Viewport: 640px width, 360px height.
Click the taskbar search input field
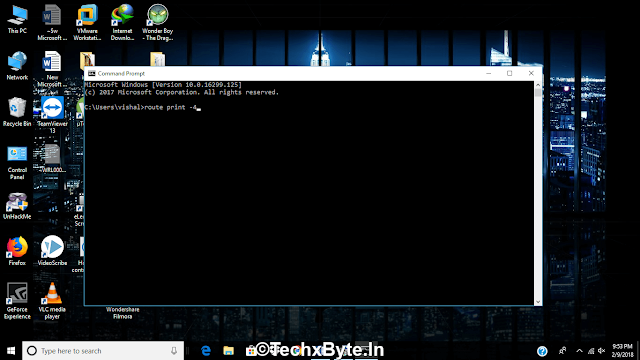[x=103, y=351]
